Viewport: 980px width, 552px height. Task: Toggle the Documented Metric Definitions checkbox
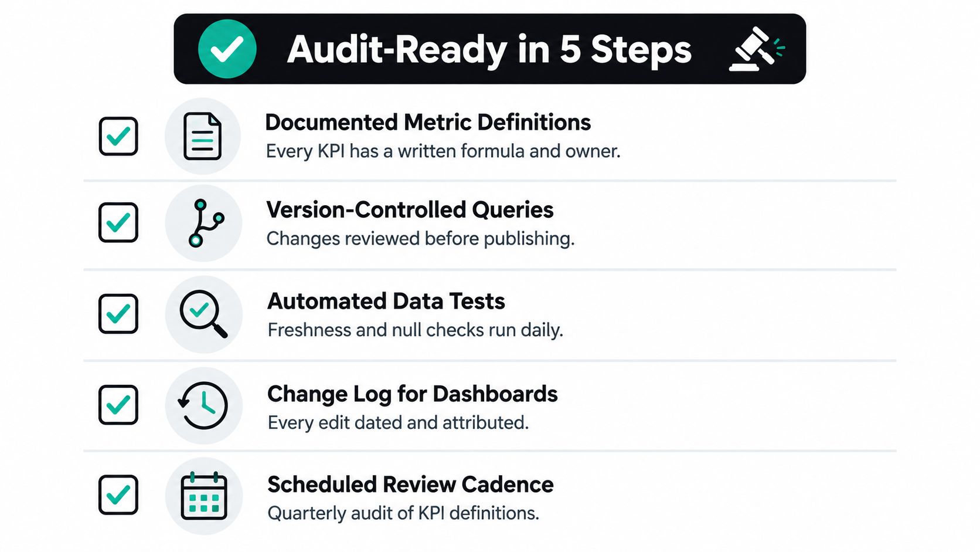(x=118, y=136)
